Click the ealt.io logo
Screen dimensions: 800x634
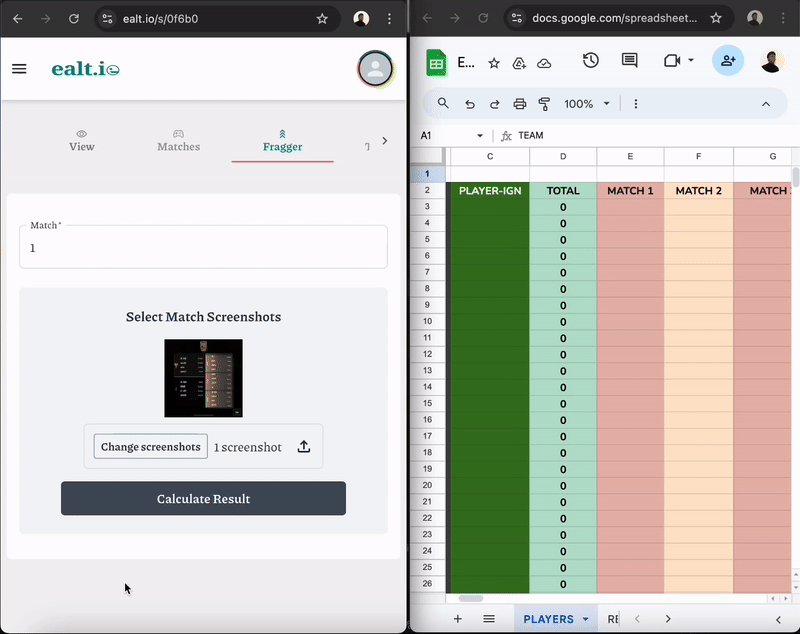pos(86,69)
